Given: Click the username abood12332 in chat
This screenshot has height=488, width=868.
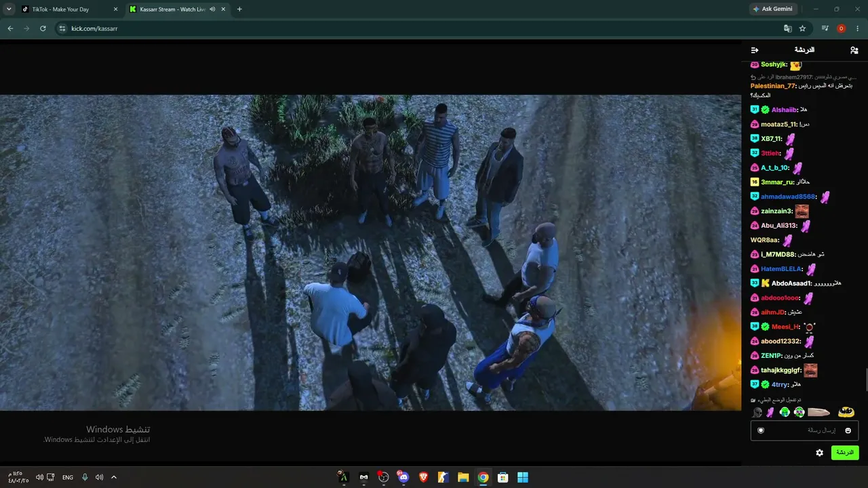Looking at the screenshot, I should pos(781,342).
